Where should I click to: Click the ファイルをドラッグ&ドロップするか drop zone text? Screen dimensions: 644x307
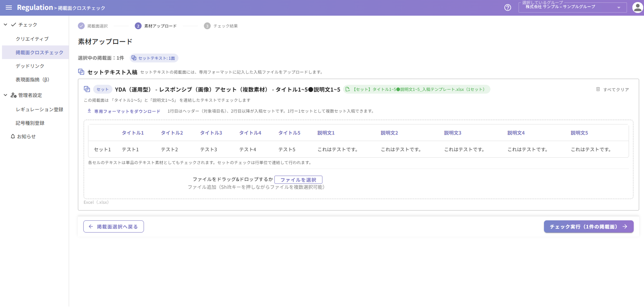pos(232,180)
